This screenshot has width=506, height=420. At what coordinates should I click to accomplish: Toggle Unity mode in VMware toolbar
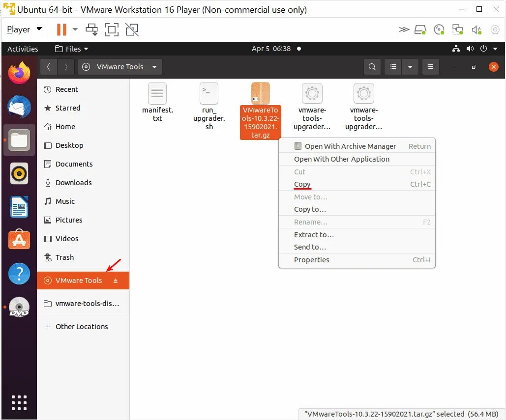pyautogui.click(x=132, y=29)
